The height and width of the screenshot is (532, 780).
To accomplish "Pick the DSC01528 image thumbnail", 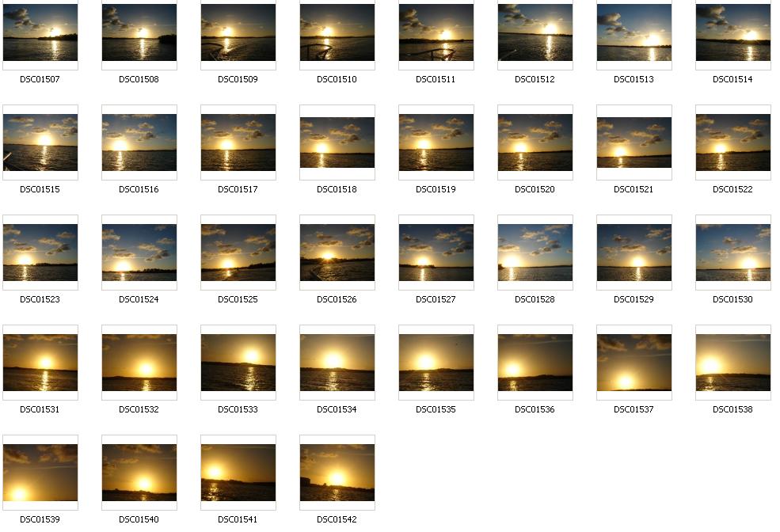I will point(535,253).
